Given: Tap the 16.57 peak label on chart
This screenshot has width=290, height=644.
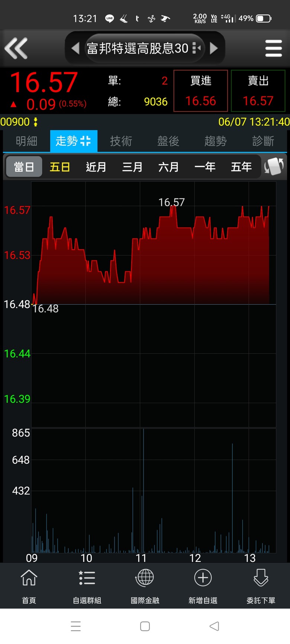Looking at the screenshot, I should tap(171, 202).
